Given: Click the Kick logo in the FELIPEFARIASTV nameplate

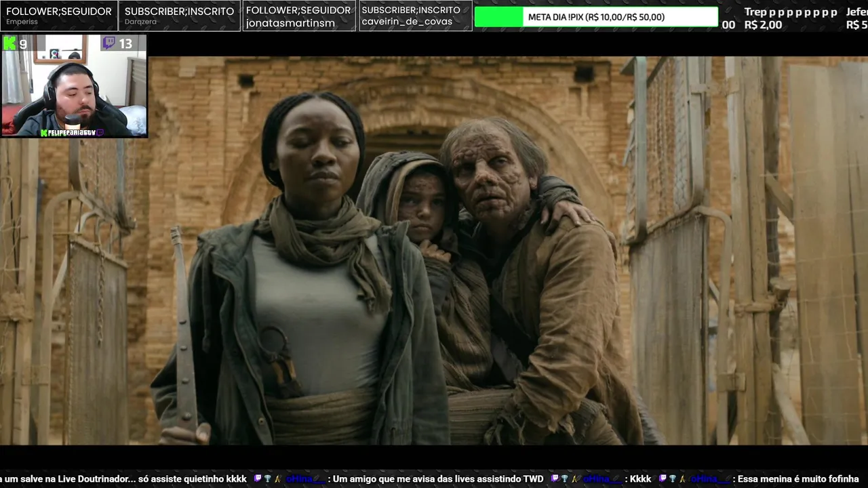Looking at the screenshot, I should click(x=43, y=134).
